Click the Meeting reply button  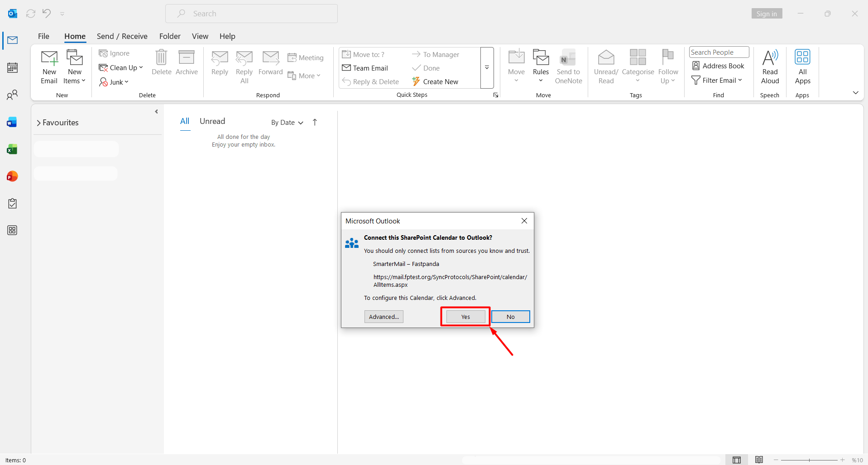(306, 57)
